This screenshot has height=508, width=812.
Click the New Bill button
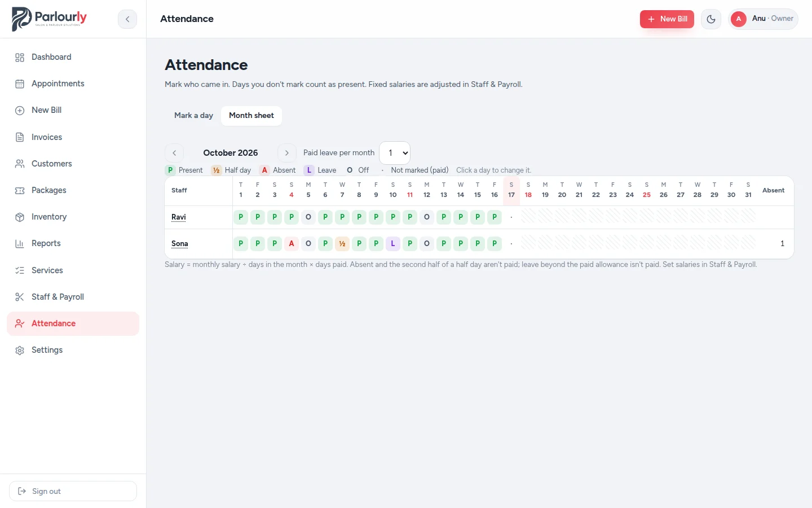click(x=667, y=19)
